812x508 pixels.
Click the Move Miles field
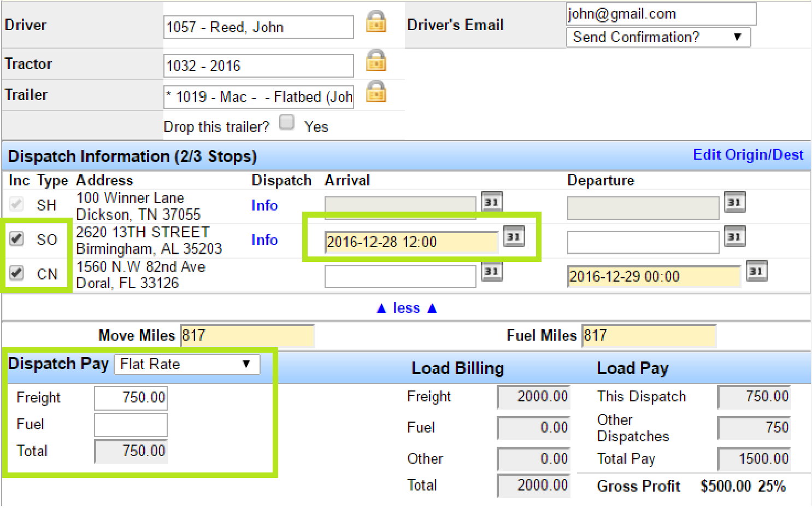point(248,336)
